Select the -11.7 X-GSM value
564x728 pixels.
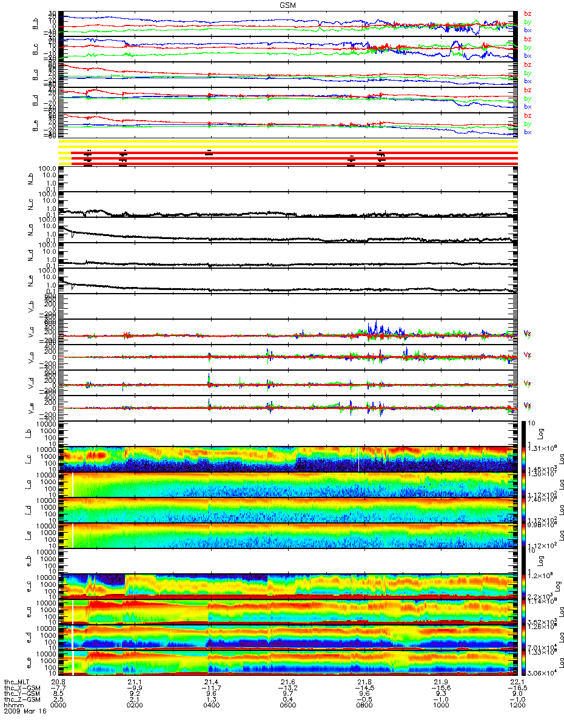[x=211, y=689]
